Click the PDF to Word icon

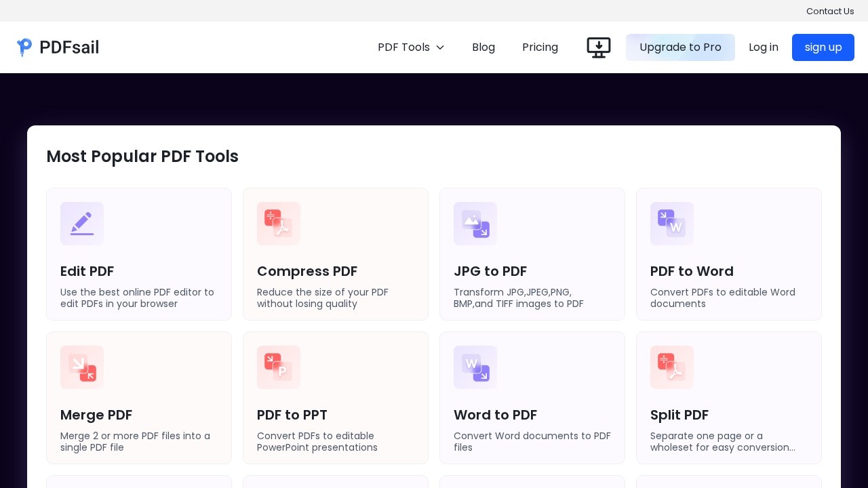click(672, 224)
